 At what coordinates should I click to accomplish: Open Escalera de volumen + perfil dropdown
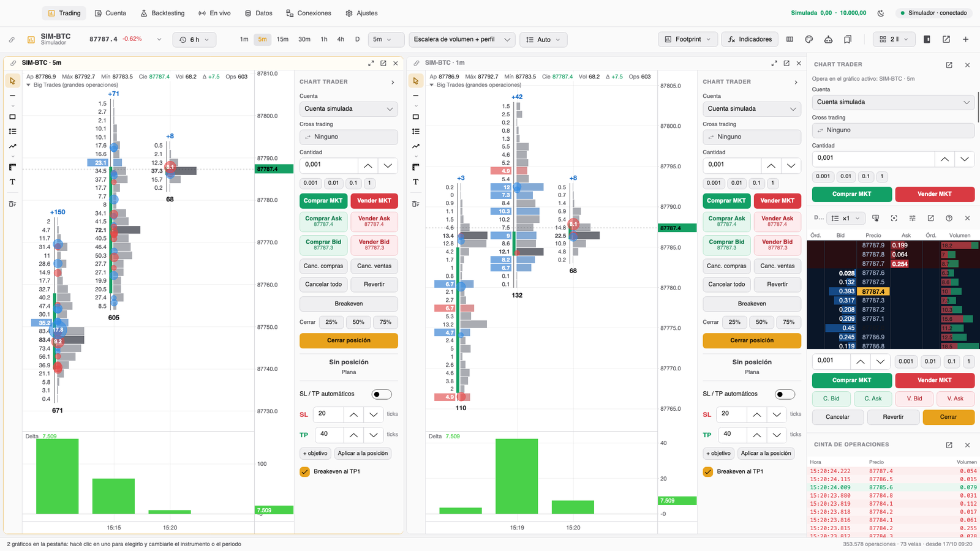point(462,39)
